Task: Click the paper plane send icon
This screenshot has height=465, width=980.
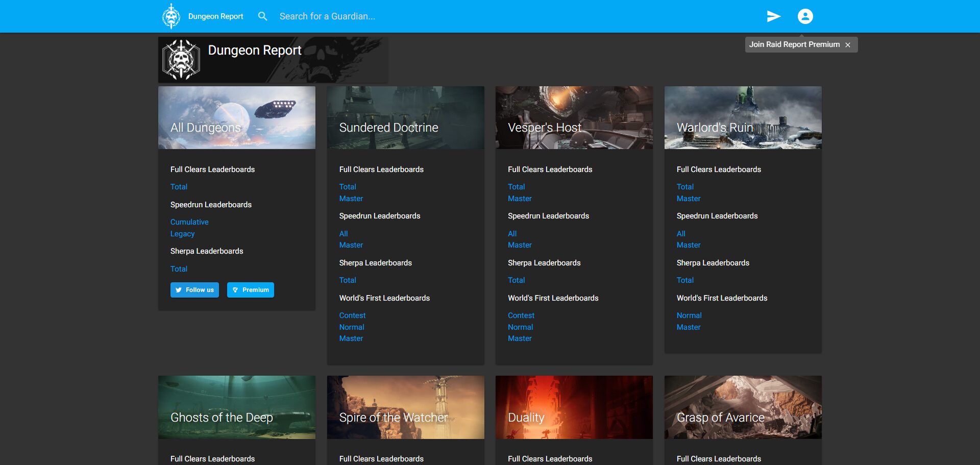Action: 773,16
